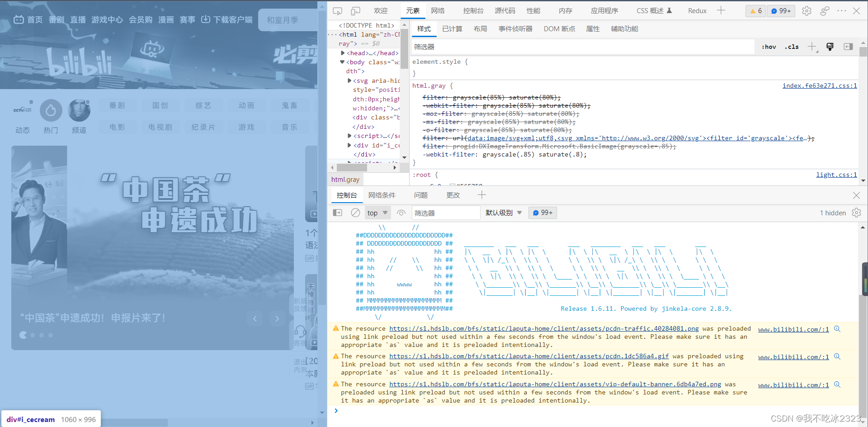868x427 pixels.
Task: Click the warnings count badge showing 6
Action: coord(755,11)
